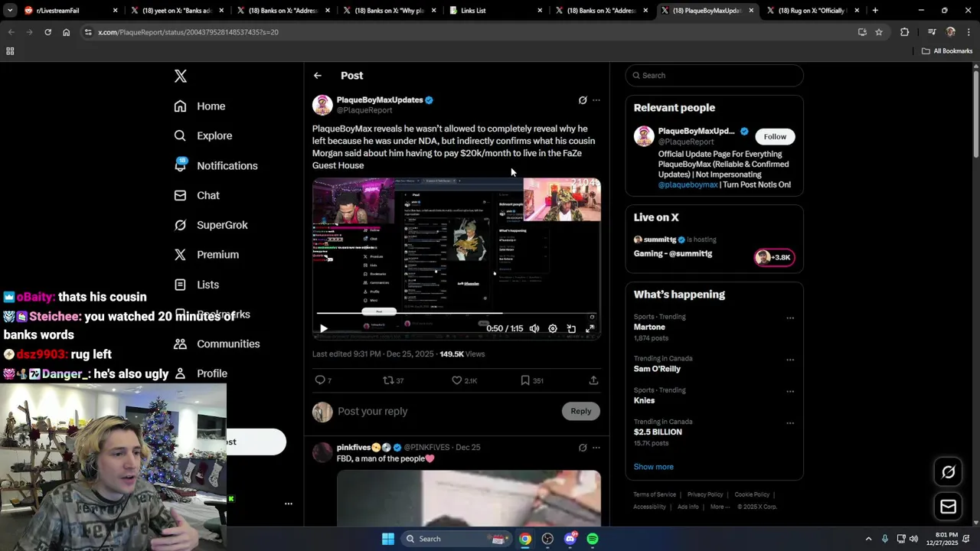Open the Extensions puzzle icon

(x=904, y=32)
